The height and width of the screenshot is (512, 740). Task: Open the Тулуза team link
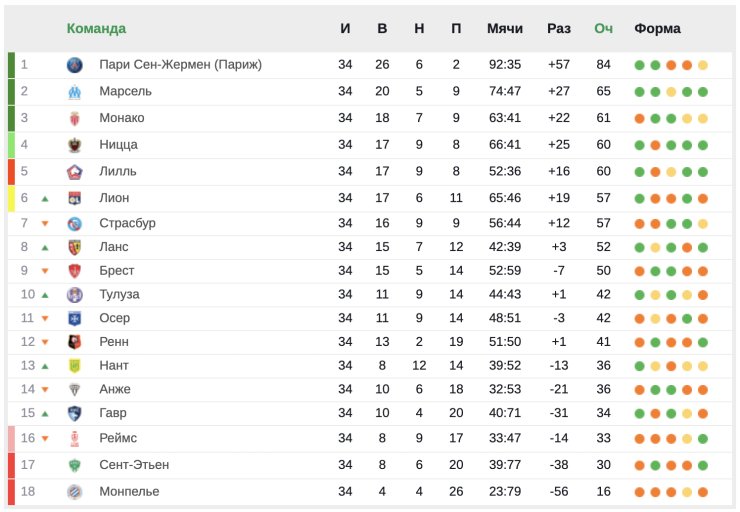coord(119,294)
